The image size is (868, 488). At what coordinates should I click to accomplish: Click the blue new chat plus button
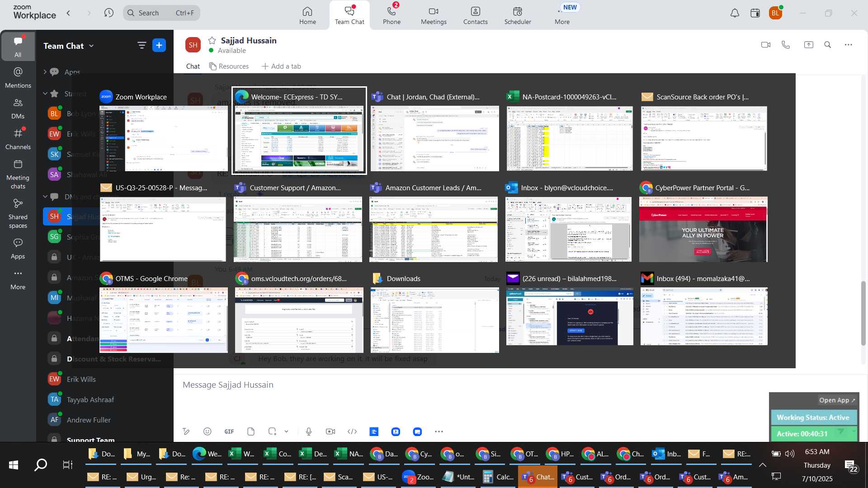(159, 45)
